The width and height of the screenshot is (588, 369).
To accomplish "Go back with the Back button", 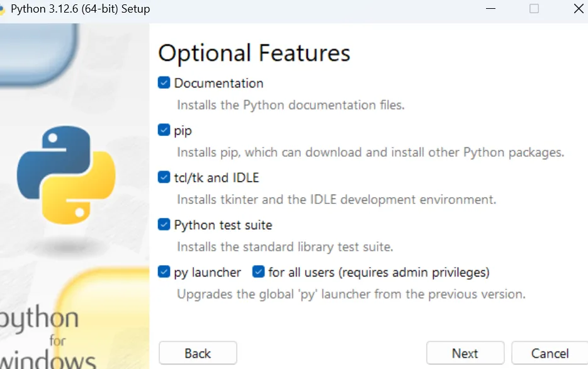I will [198, 353].
